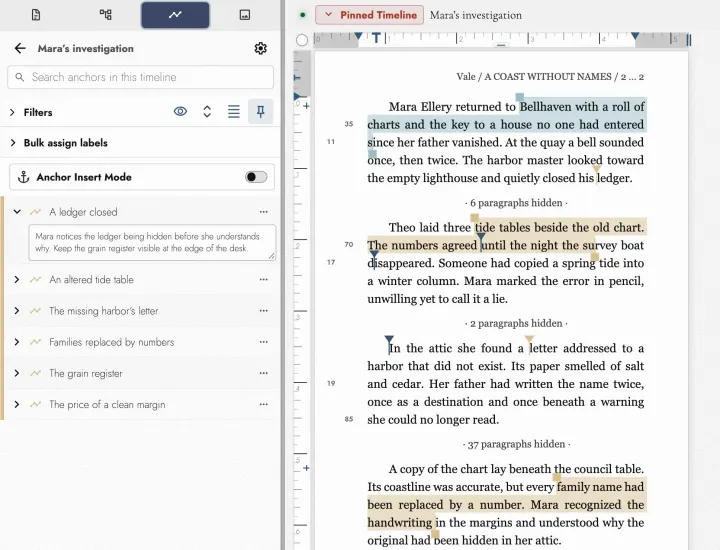Click the blue marker before 'until the night'
The image size is (720, 550).
click(481, 237)
